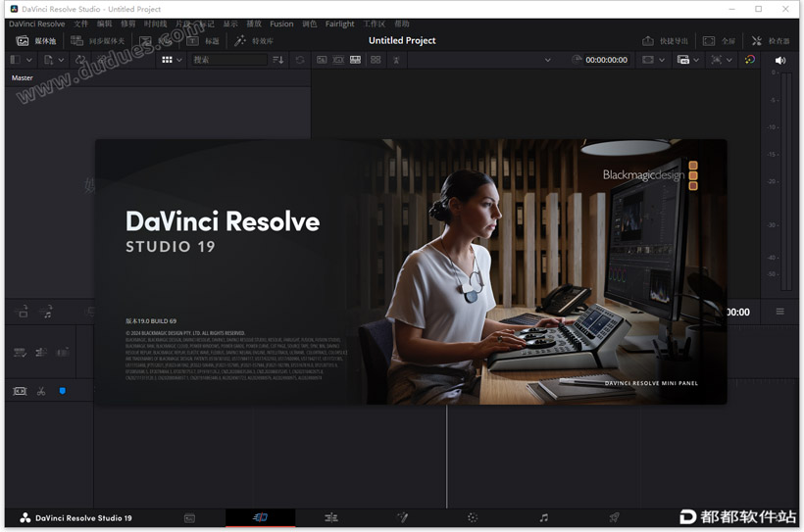Switch to the Fusion page tab
The image size is (804, 532).
click(403, 517)
